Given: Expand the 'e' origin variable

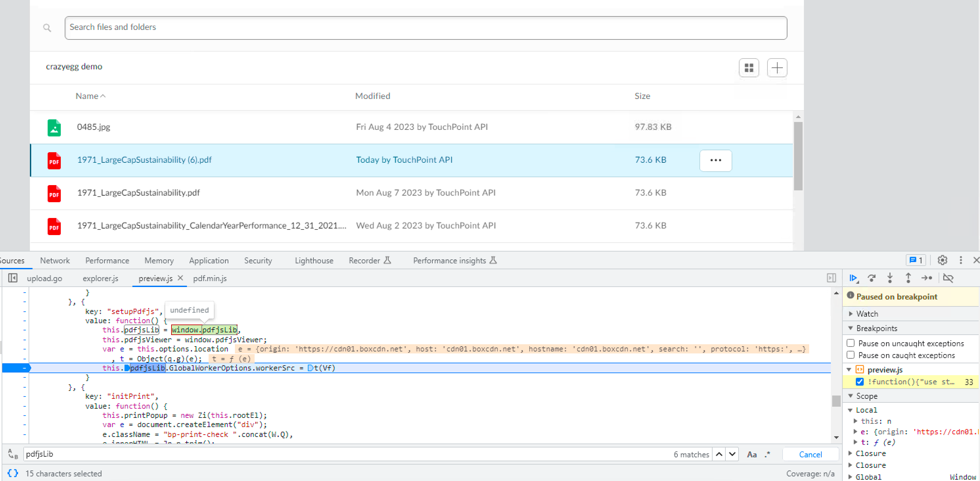Looking at the screenshot, I should (855, 432).
